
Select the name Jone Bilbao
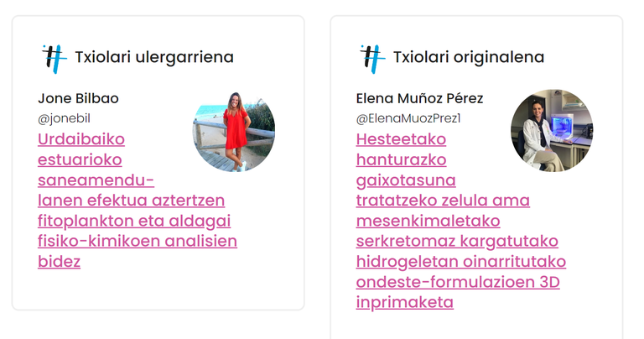point(78,98)
